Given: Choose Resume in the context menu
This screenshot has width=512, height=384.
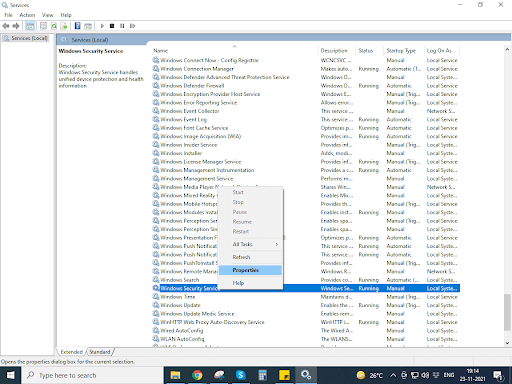Looking at the screenshot, I should tap(250, 222).
